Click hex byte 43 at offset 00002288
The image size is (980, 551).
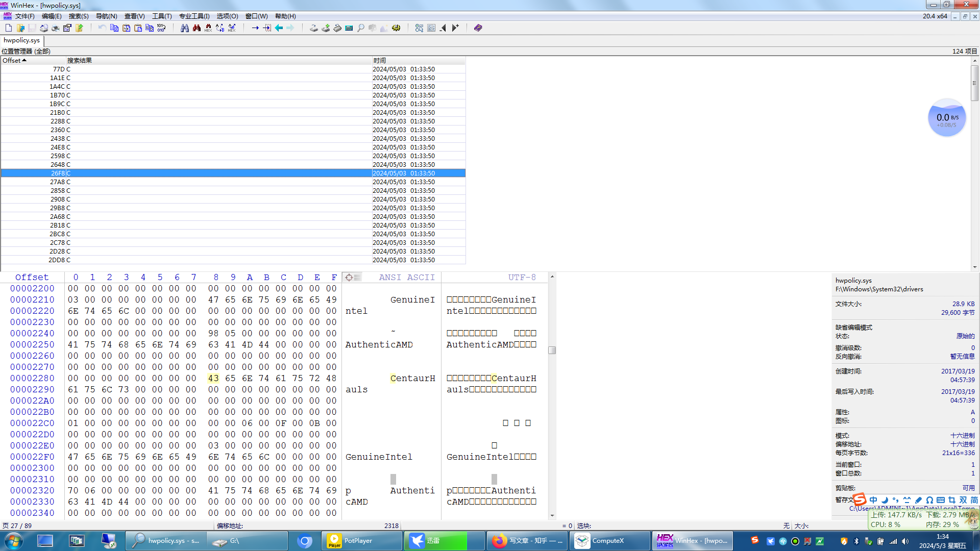click(x=213, y=379)
